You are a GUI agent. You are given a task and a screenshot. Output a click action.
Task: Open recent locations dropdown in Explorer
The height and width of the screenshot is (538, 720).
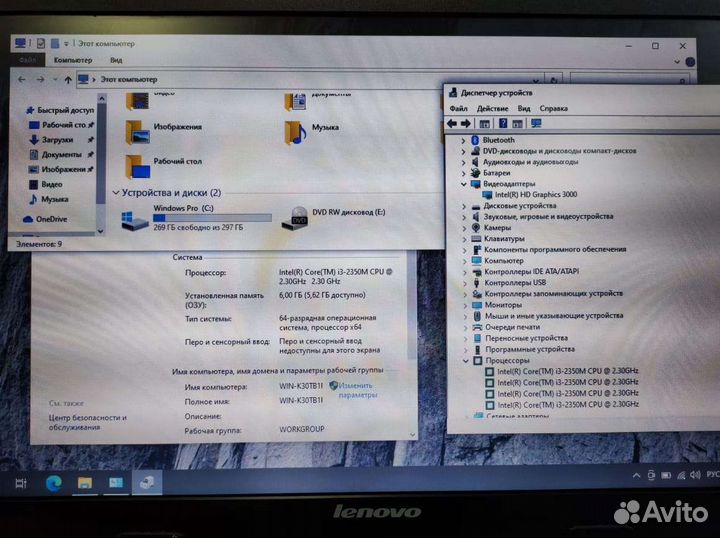pyautogui.click(x=55, y=79)
